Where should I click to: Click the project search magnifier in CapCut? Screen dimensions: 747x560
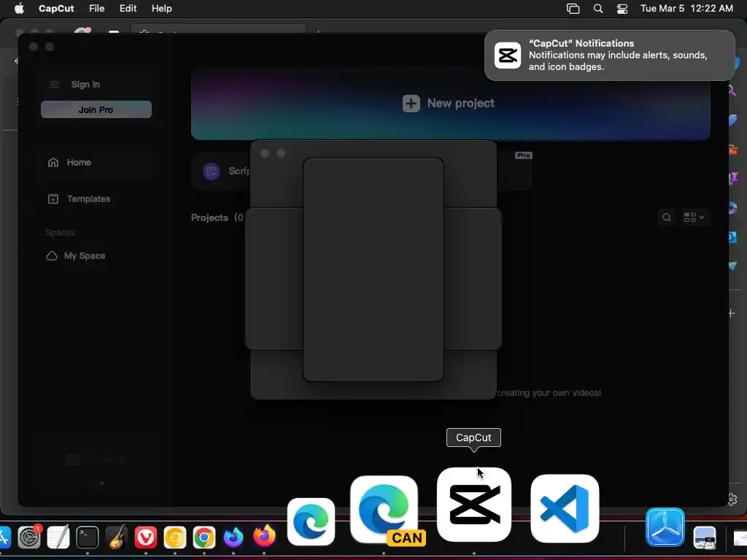coord(667,217)
